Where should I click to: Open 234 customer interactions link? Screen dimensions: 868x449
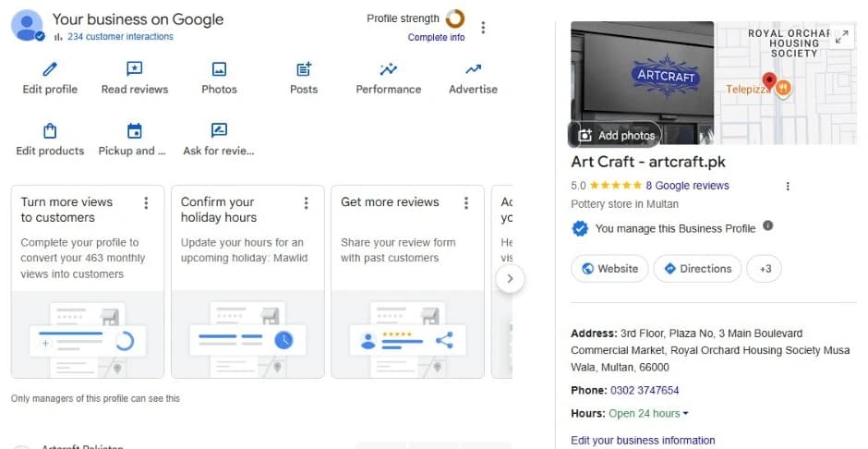pos(120,37)
